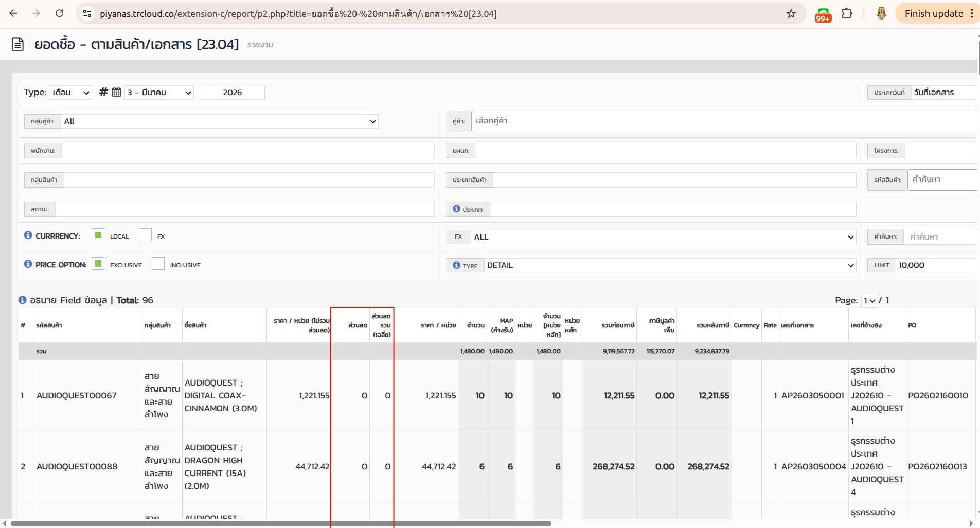
Task: Toggle the LOCAL currency checkbox
Action: [x=98, y=235]
